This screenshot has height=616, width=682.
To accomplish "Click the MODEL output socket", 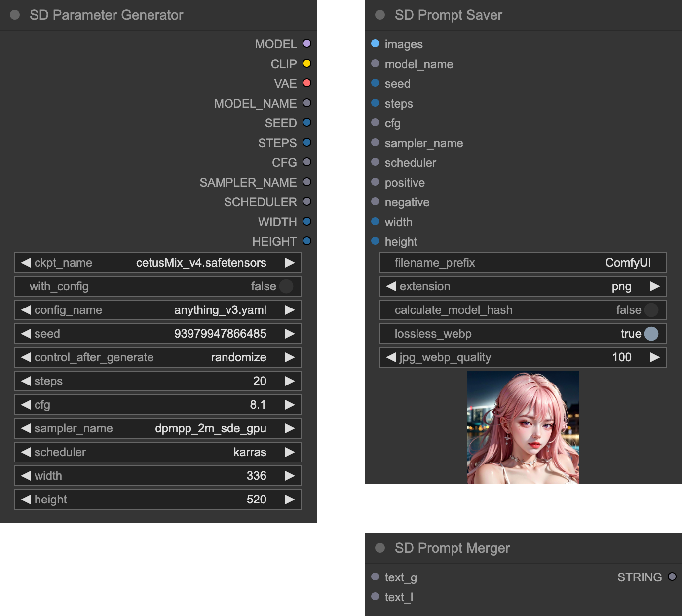I will click(x=307, y=44).
